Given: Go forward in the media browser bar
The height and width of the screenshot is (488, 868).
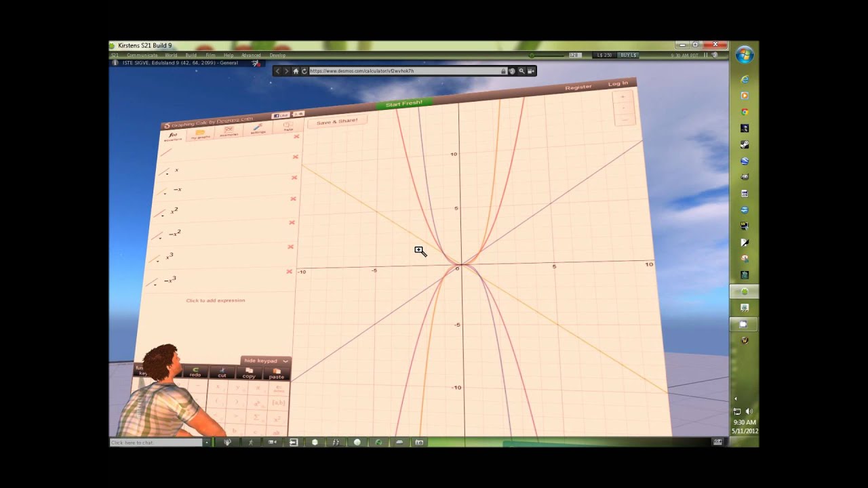Looking at the screenshot, I should [286, 70].
